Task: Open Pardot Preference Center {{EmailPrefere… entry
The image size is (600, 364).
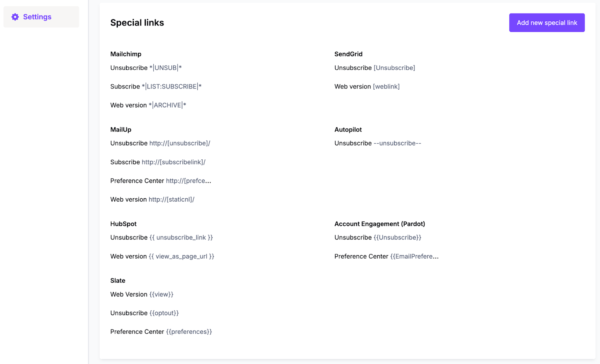Action: pos(387,256)
